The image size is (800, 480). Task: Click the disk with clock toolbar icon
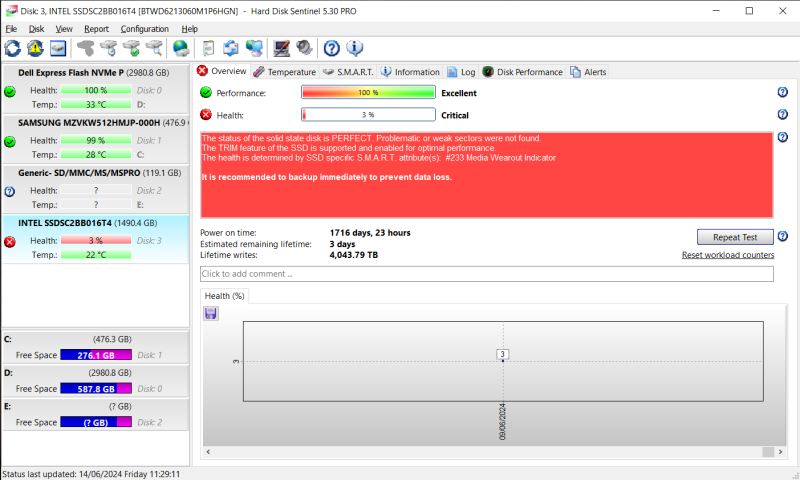pos(109,48)
